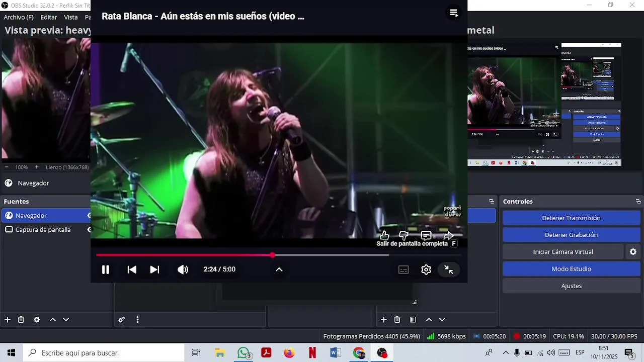
Task: Open virtual camera settings gear
Action: [633, 252]
